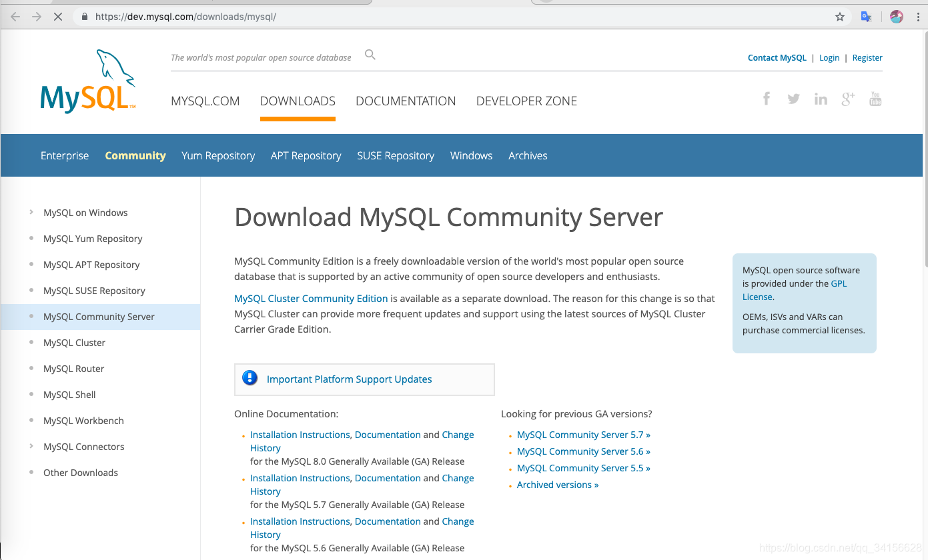Open the Windows navigation item
This screenshot has width=928, height=560.
pos(472,155)
